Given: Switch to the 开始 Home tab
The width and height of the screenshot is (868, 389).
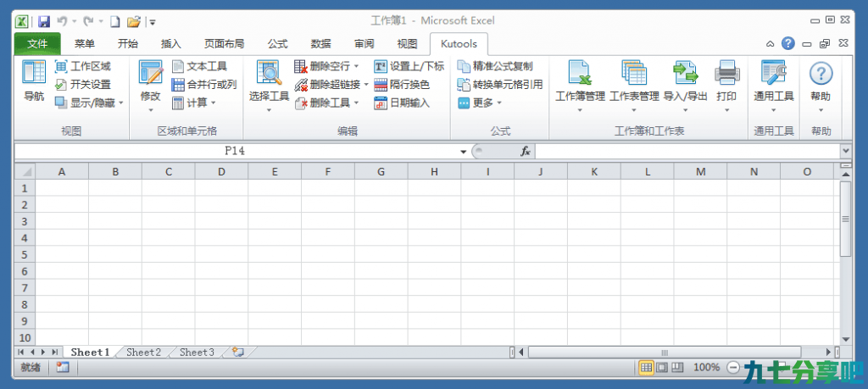Looking at the screenshot, I should click(128, 44).
